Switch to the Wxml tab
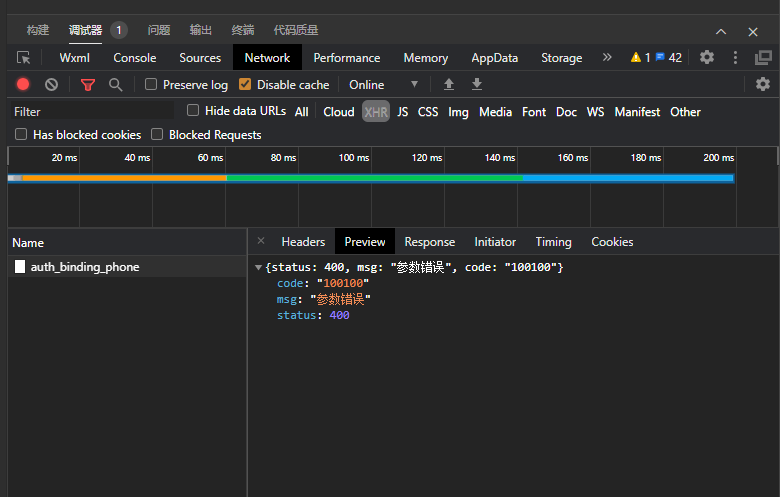780x497 pixels. [x=75, y=58]
